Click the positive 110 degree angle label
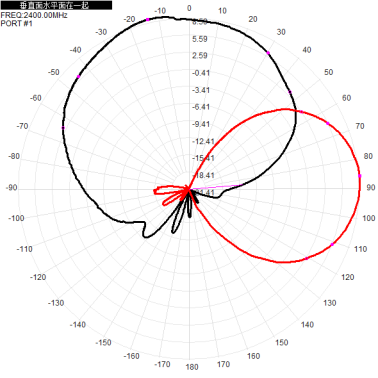Image resolution: width=378 pixels, height=378 pixels. coord(360,249)
